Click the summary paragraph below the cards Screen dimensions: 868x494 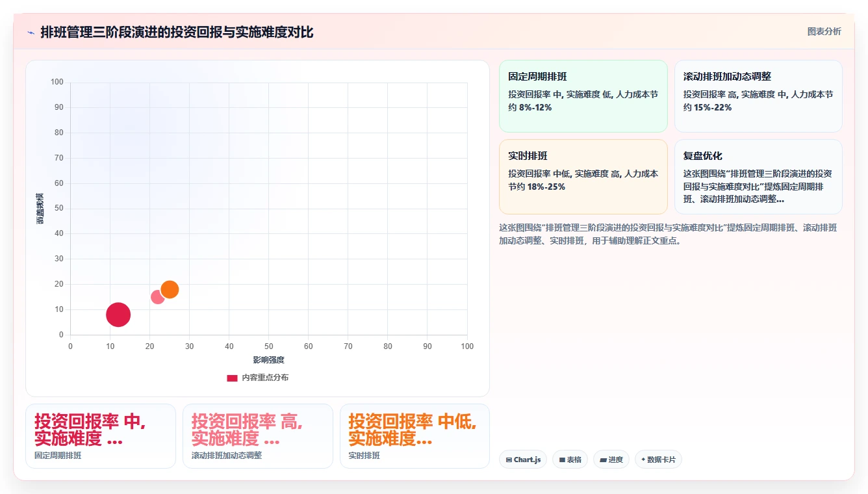(x=668, y=234)
